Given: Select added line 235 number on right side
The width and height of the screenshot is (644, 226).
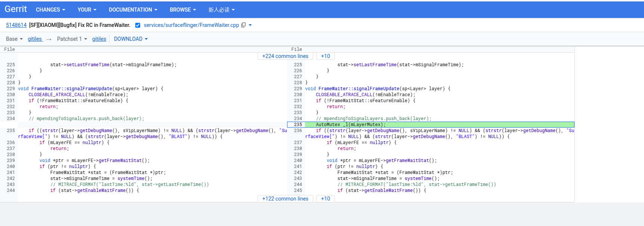Looking at the screenshot, I should coord(298,125).
